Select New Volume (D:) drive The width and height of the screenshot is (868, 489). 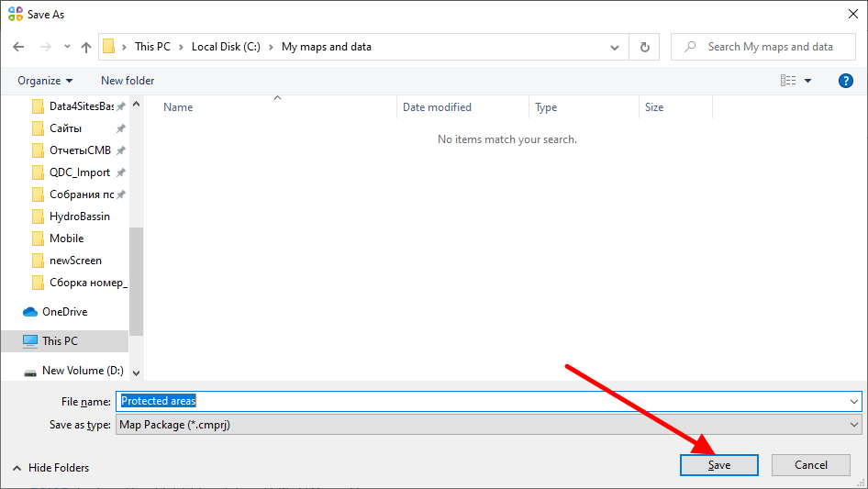coord(83,371)
